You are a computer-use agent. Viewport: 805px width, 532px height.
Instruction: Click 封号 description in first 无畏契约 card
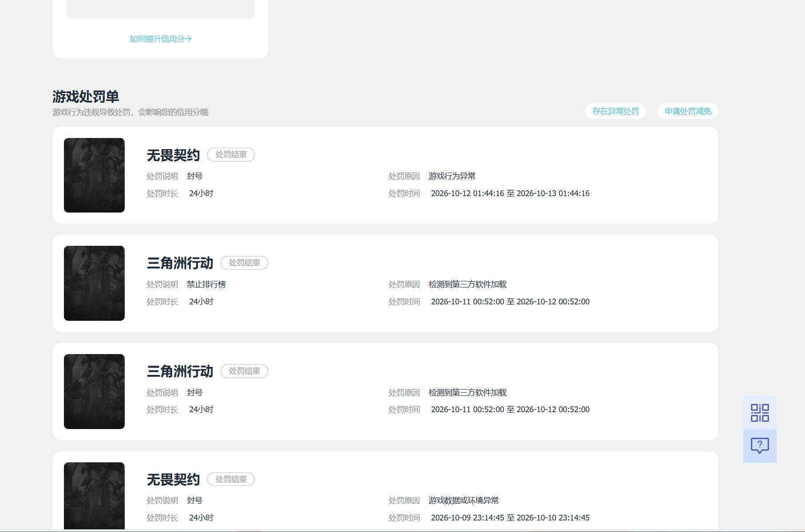coord(195,176)
